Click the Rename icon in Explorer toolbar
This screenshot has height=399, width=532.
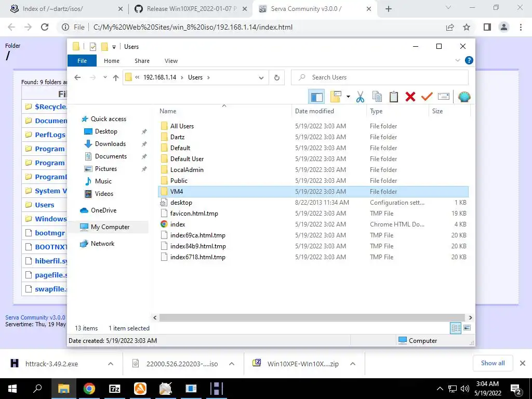444,97
